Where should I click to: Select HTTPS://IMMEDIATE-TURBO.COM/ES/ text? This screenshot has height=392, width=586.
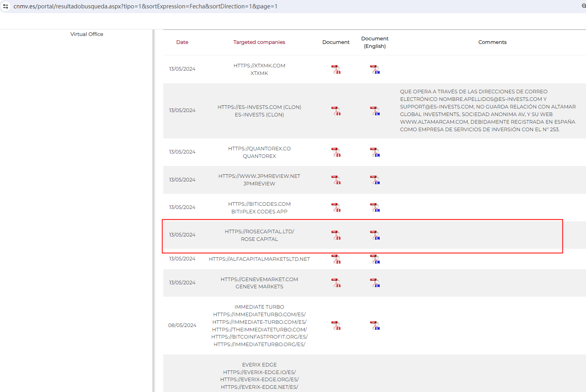click(x=259, y=322)
